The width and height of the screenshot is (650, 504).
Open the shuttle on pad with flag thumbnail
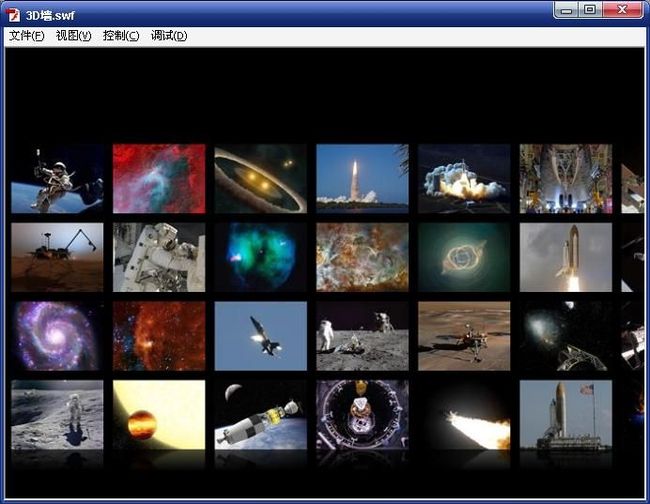(x=566, y=415)
